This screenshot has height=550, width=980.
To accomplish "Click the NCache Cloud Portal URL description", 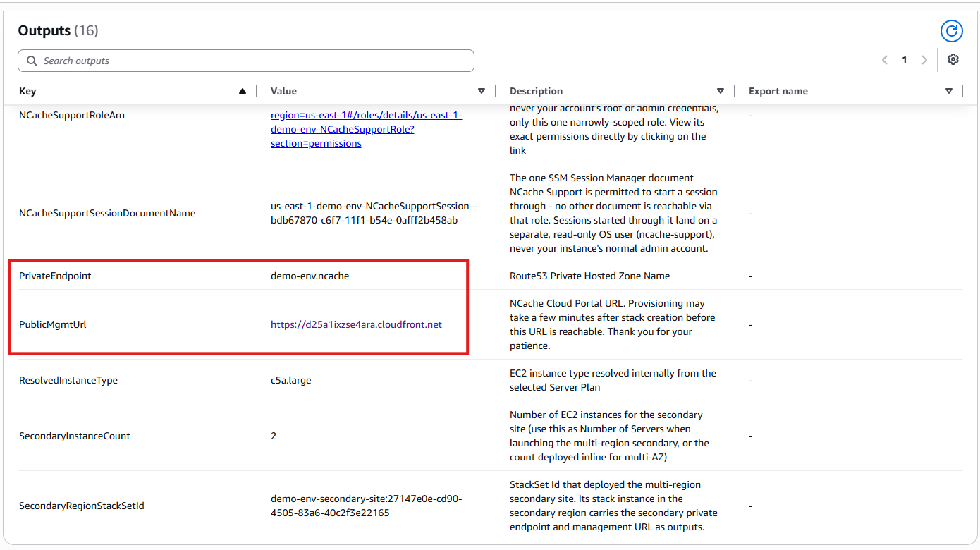I will [613, 324].
